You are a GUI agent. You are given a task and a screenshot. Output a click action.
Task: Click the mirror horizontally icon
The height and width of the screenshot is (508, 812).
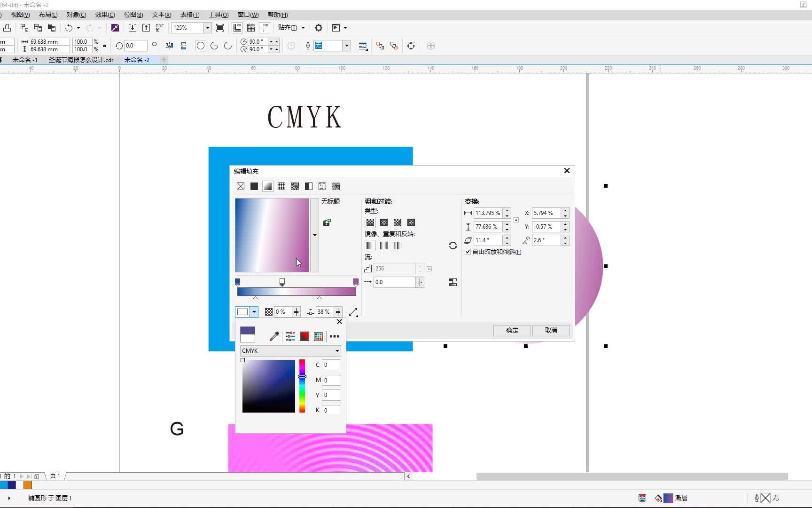(169, 46)
